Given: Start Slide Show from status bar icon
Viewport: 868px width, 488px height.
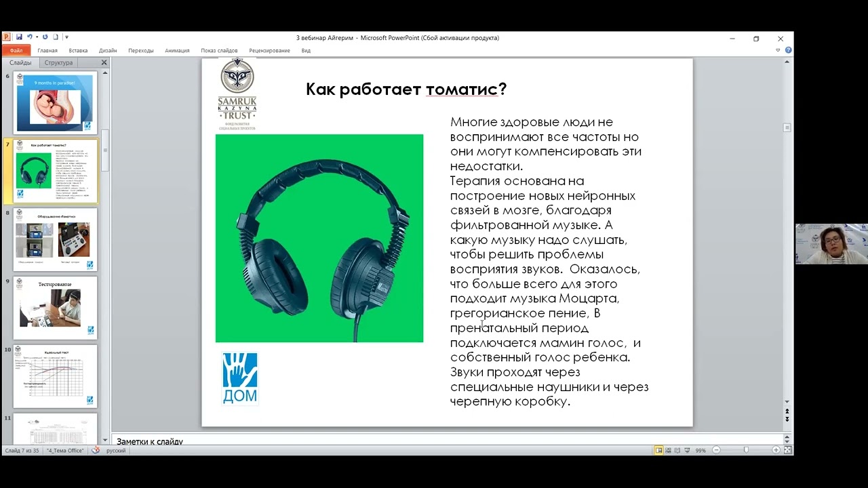Looking at the screenshot, I should (x=687, y=450).
